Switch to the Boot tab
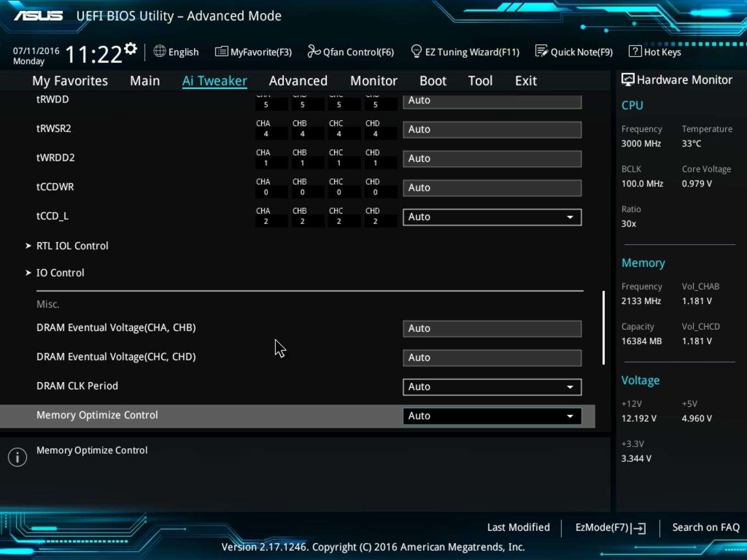 pyautogui.click(x=433, y=81)
